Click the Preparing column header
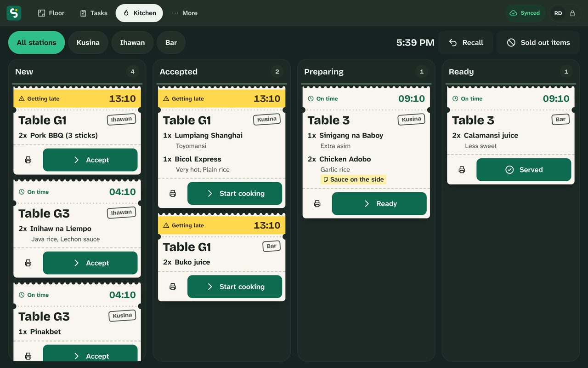Viewport: 588px width, 368px height. point(324,72)
